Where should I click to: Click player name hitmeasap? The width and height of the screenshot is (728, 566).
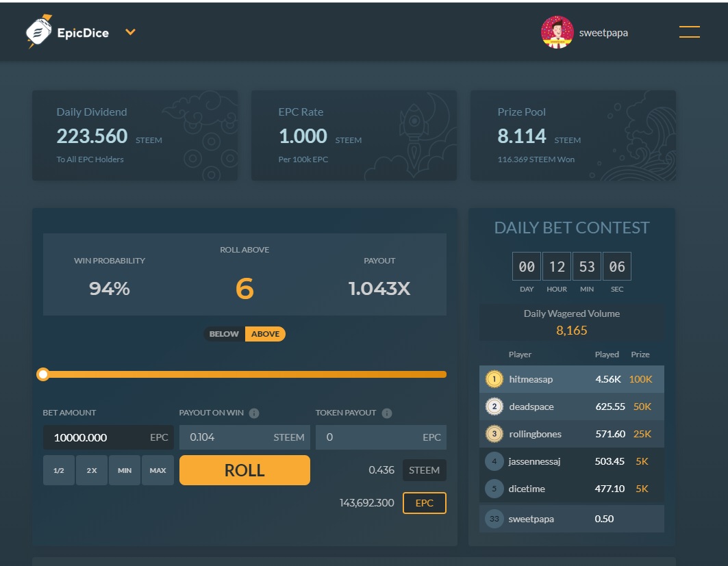click(x=531, y=379)
